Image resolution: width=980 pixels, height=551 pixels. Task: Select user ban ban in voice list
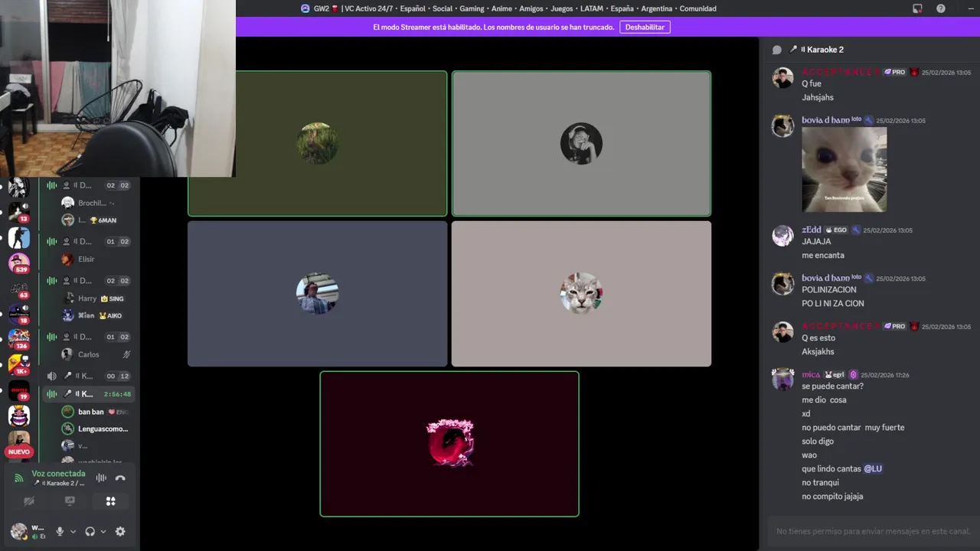click(x=94, y=412)
